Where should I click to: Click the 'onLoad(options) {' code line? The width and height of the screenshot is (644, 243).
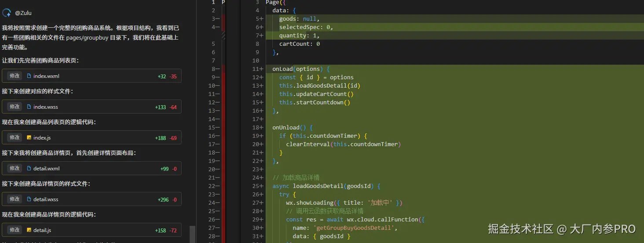[x=301, y=69]
